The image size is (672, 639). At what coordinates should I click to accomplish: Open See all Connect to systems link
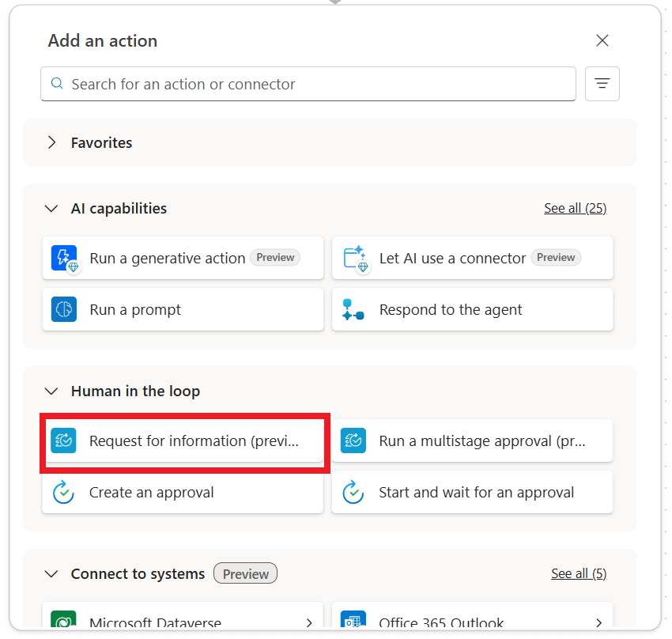point(579,573)
